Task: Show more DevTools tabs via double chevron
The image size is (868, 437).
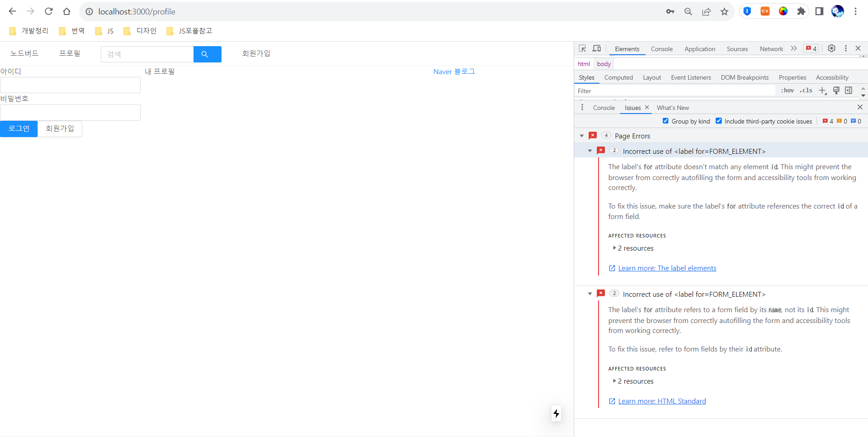Action: tap(794, 48)
